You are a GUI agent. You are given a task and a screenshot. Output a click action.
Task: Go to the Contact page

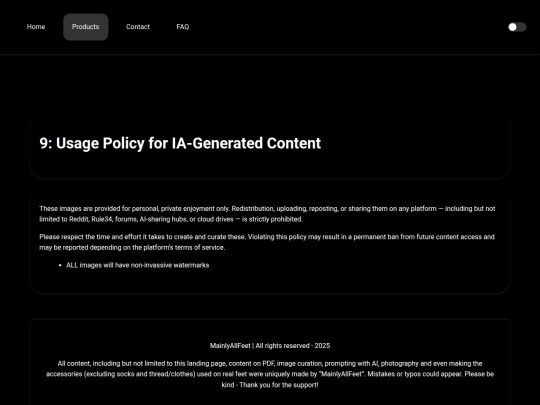click(x=138, y=27)
